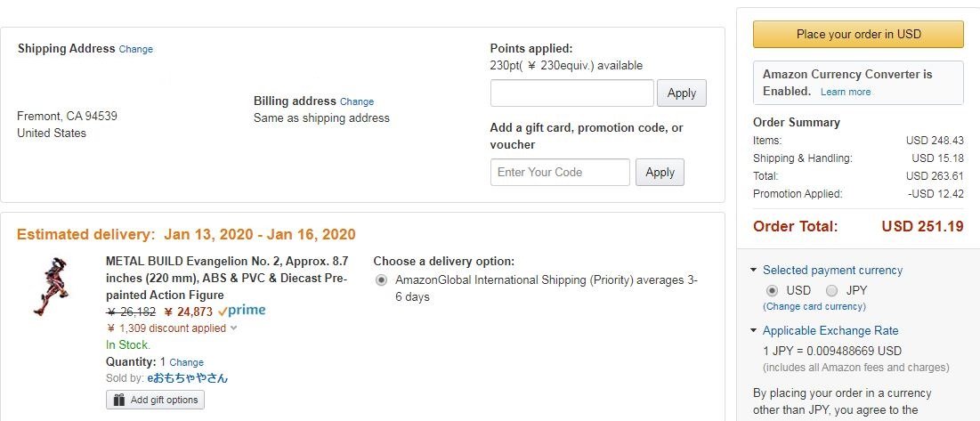This screenshot has width=980, height=421.
Task: Change the item quantity
Action: coord(186,362)
